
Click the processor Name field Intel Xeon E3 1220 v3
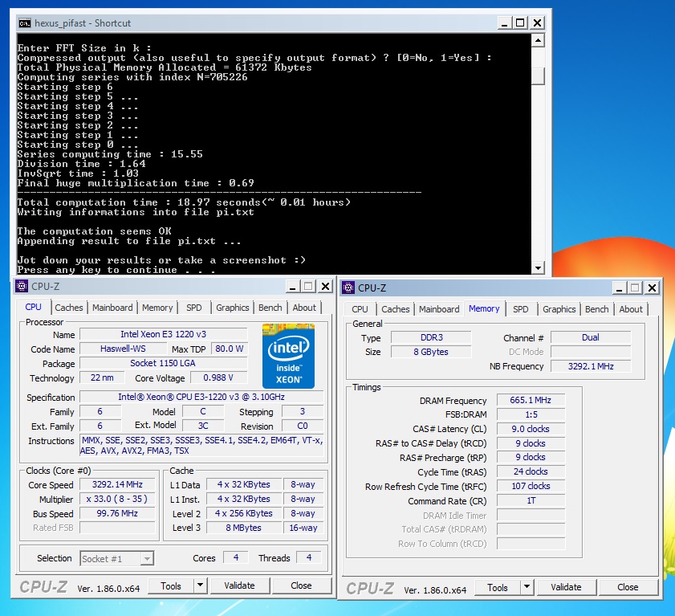click(x=164, y=334)
